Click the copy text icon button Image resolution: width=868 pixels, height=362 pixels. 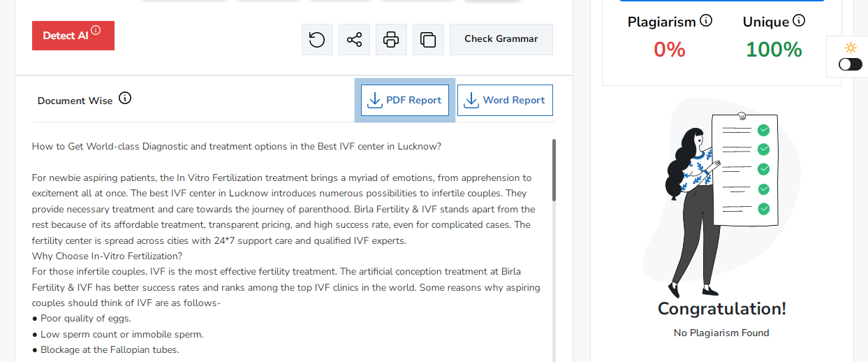coord(428,39)
